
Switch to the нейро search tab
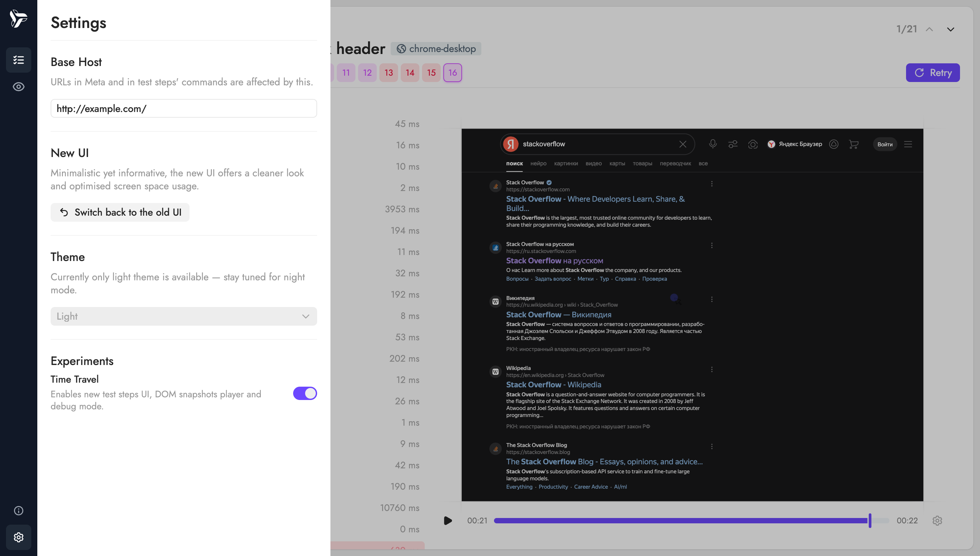(x=538, y=163)
